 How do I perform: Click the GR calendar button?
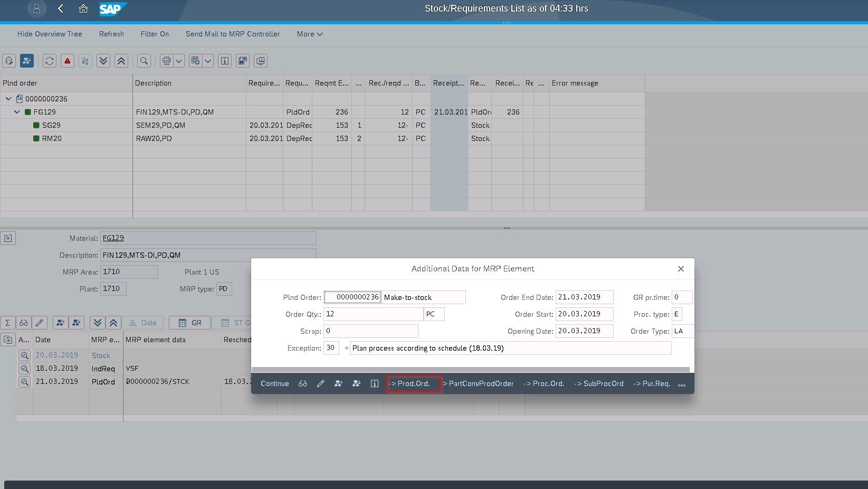click(190, 323)
